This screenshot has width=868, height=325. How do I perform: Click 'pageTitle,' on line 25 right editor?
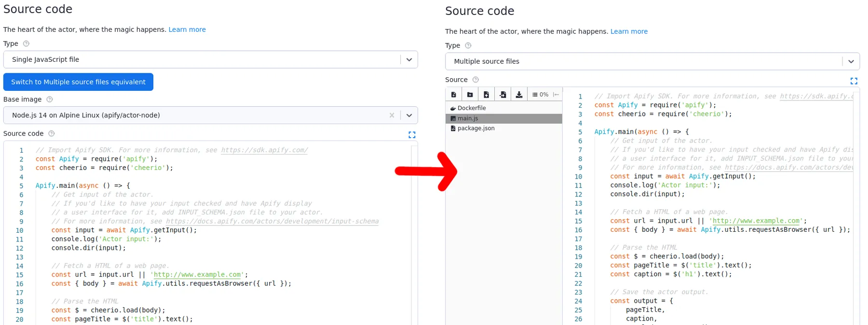click(646, 310)
